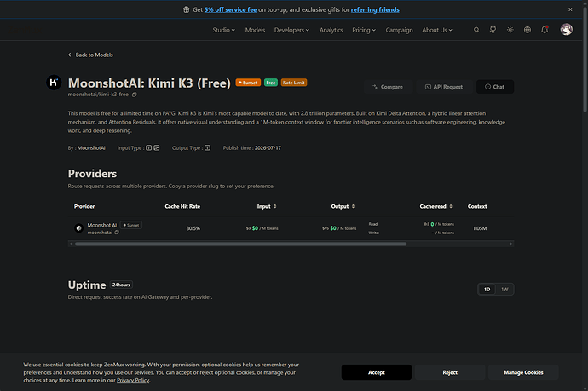This screenshot has height=391, width=588.
Task: Reject optional cookies
Action: point(450,372)
